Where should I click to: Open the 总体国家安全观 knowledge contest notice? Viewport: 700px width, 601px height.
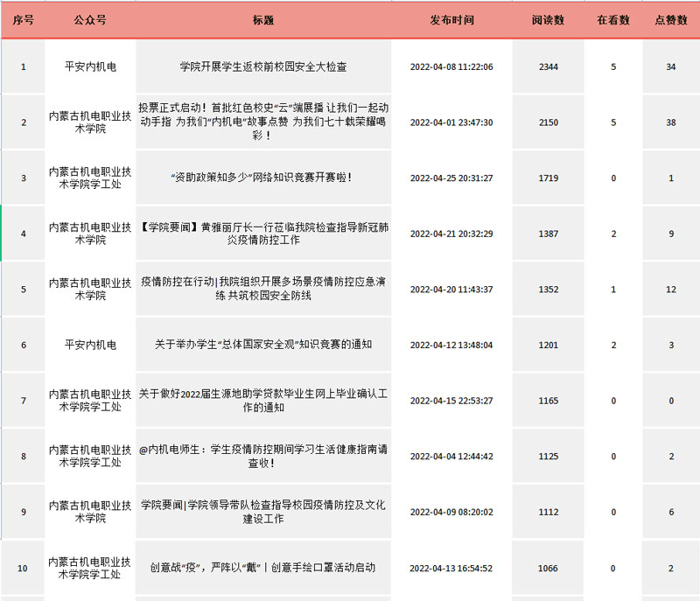coord(262,345)
